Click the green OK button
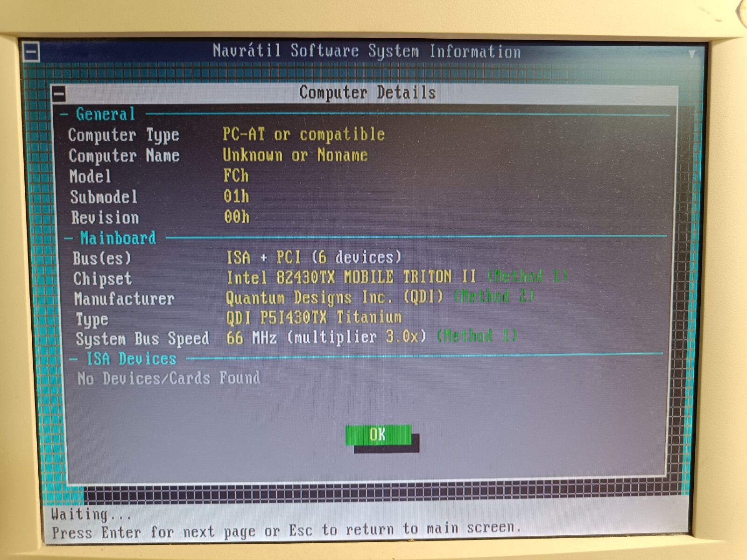The width and height of the screenshot is (747, 560). 378,434
